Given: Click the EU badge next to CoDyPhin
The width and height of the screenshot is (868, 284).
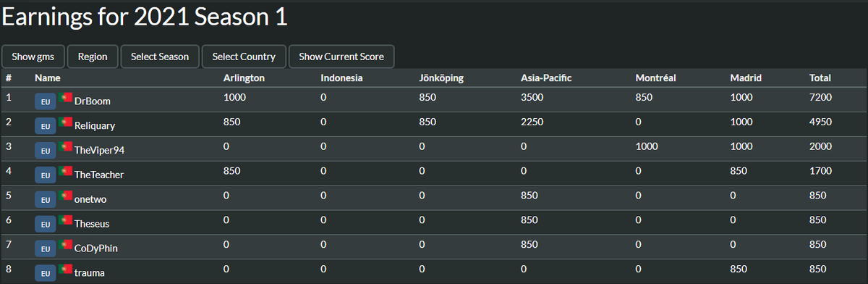Looking at the screenshot, I should point(45,248).
